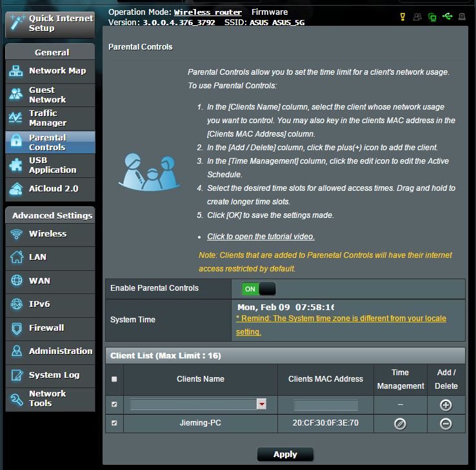Click the Guest Network sidebar icon
The image size is (476, 470).
15,93
